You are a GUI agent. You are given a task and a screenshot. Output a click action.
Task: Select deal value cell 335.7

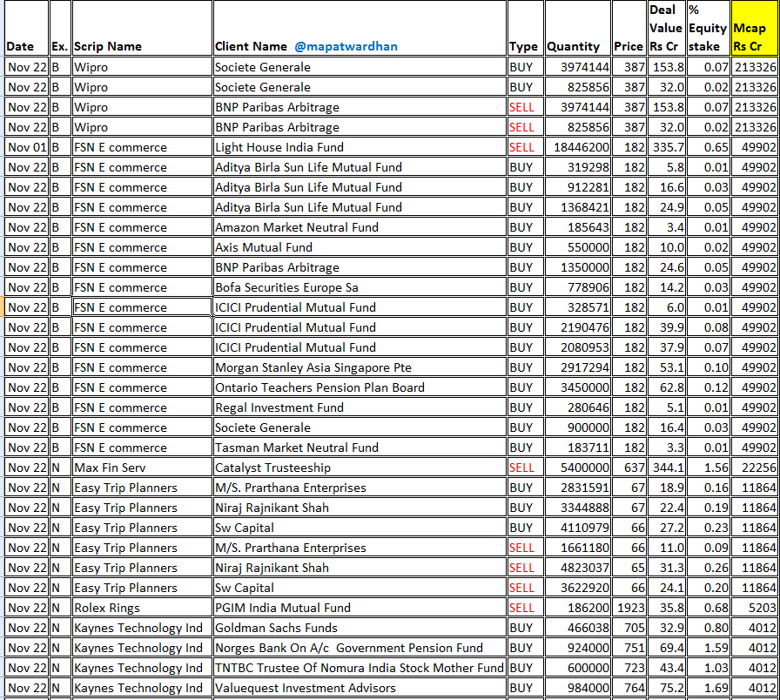(667, 147)
